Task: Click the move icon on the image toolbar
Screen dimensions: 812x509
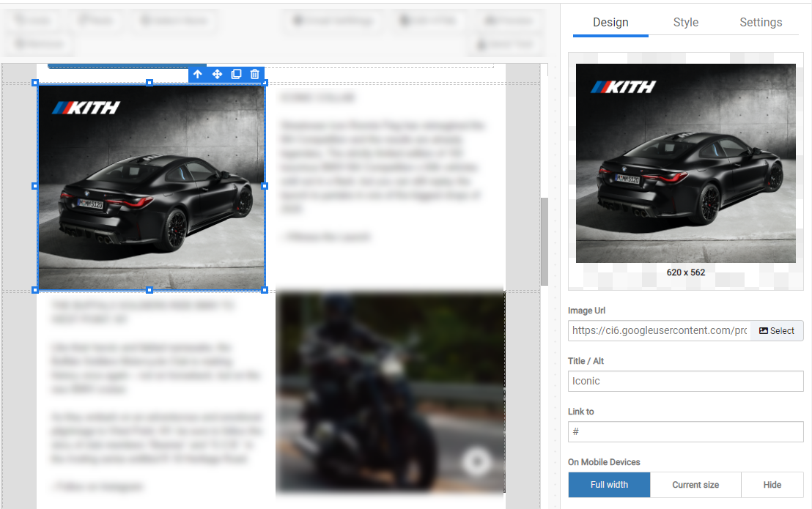Action: 217,74
